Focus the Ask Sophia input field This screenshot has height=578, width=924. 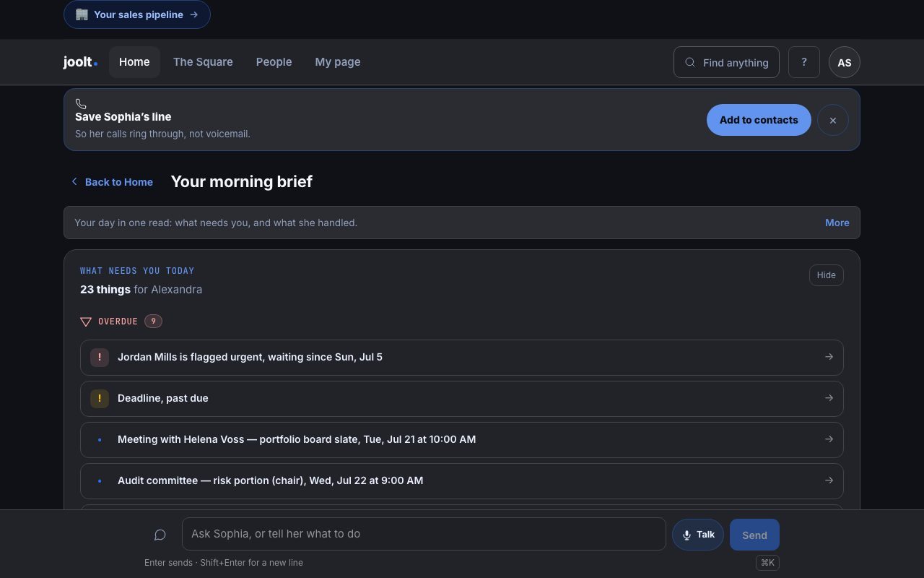(424, 534)
